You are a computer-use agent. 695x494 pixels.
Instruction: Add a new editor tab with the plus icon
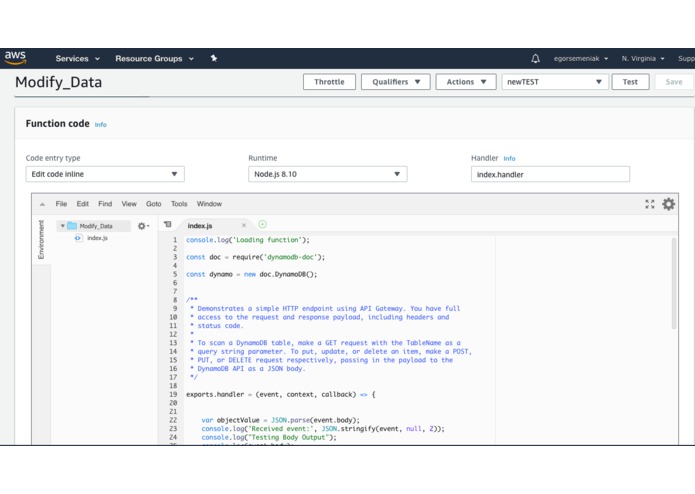click(x=262, y=224)
